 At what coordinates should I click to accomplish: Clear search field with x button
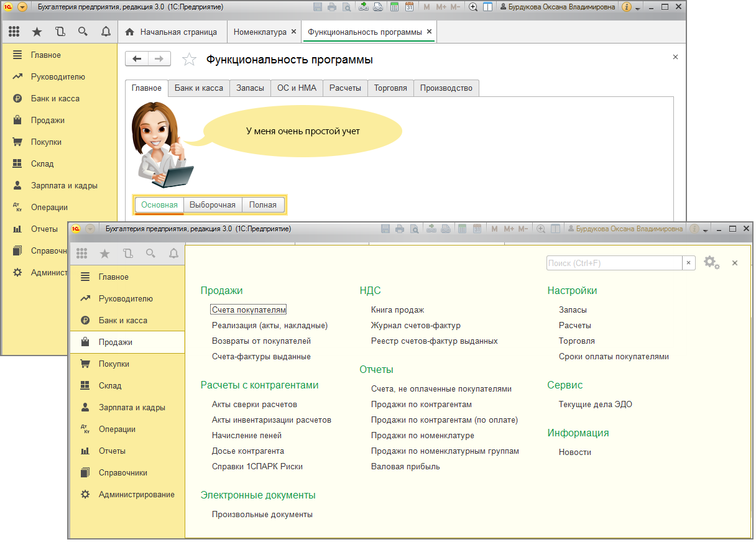tap(688, 264)
